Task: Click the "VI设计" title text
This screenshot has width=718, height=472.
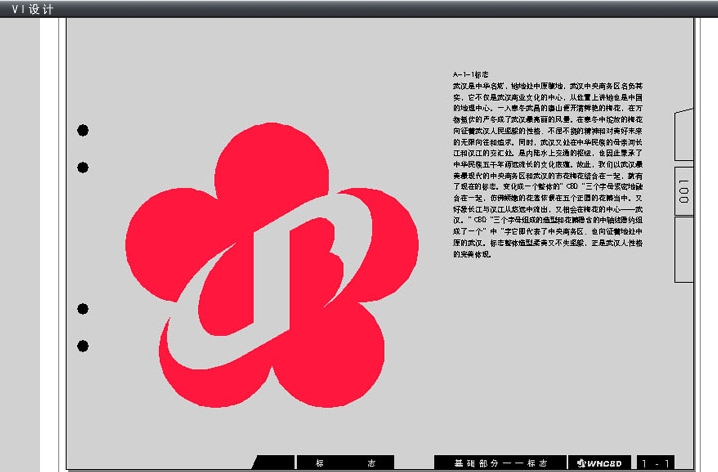Action: [x=32, y=9]
